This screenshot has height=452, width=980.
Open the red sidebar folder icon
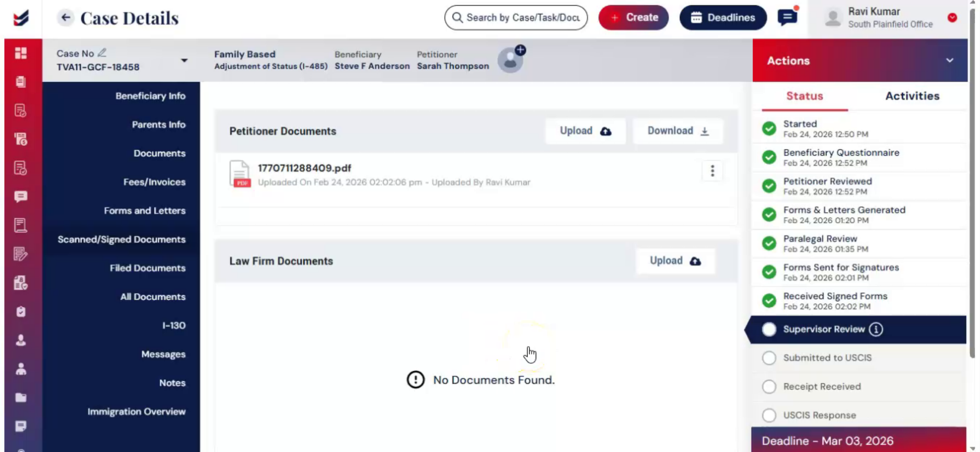pyautogui.click(x=21, y=398)
